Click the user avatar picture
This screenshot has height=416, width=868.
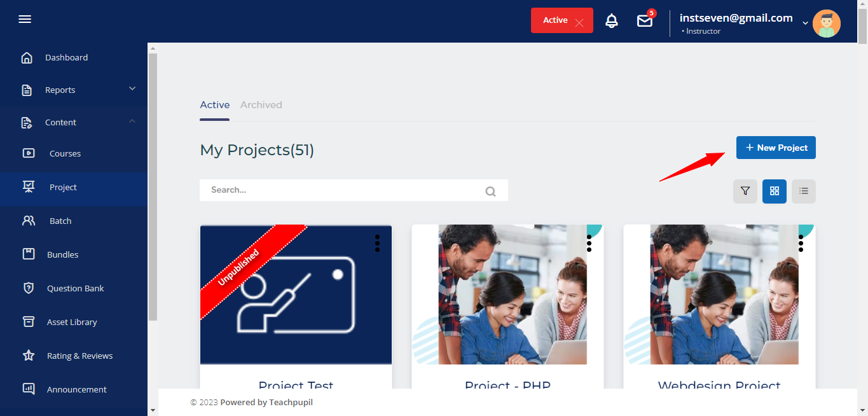[826, 24]
